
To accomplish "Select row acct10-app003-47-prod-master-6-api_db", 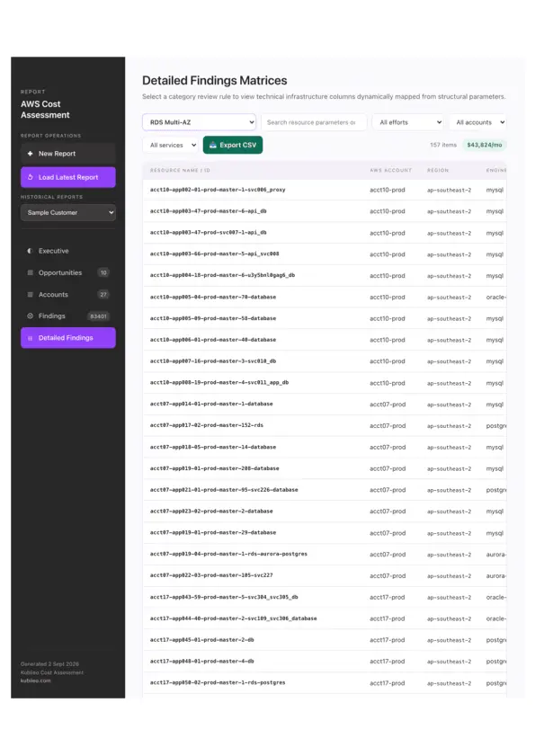I will (325, 211).
